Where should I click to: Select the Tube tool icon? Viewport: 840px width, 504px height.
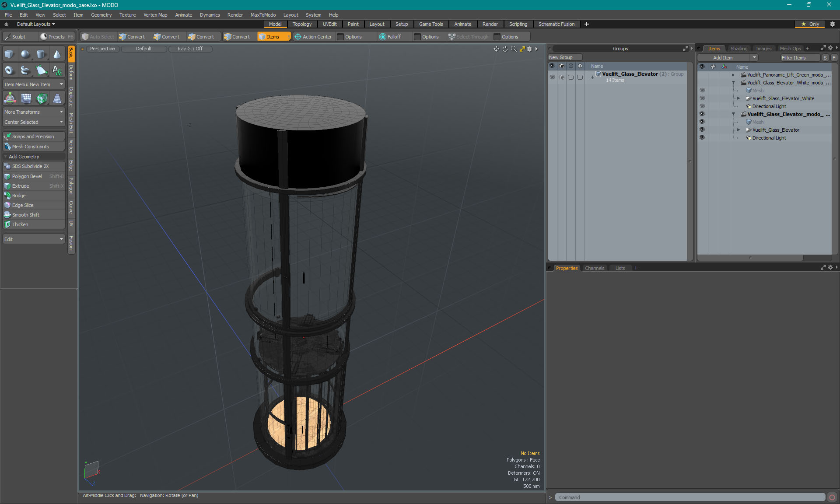tap(25, 70)
